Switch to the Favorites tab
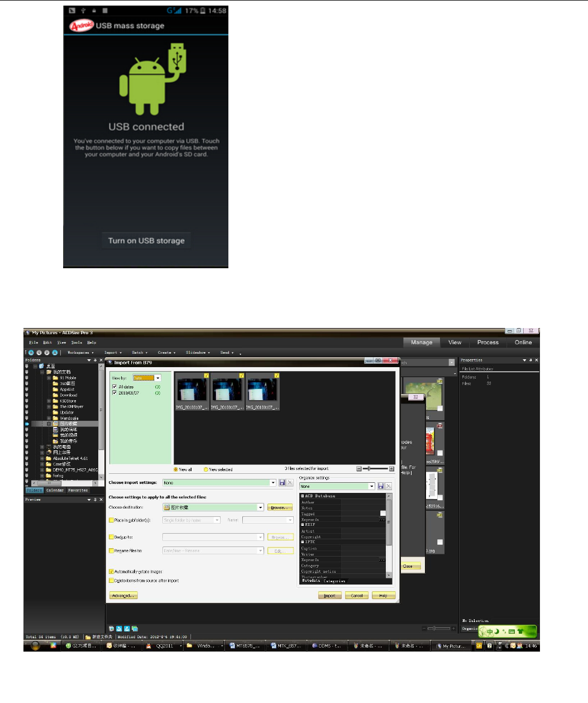The image size is (588, 703). pos(78,490)
